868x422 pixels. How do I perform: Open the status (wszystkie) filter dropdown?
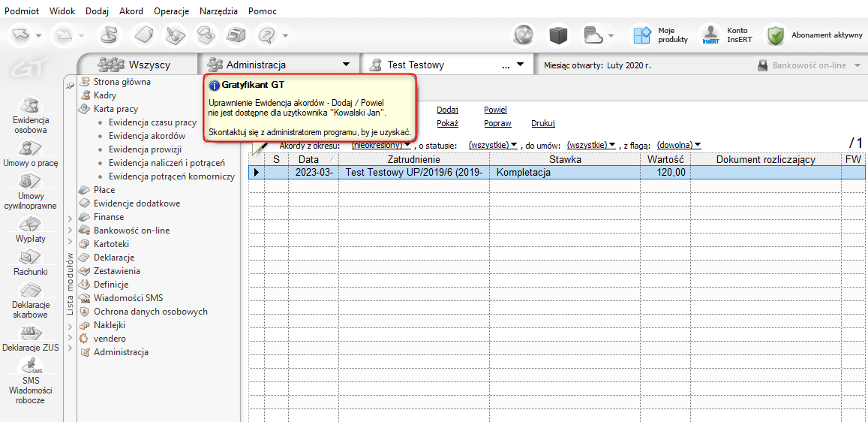point(493,144)
